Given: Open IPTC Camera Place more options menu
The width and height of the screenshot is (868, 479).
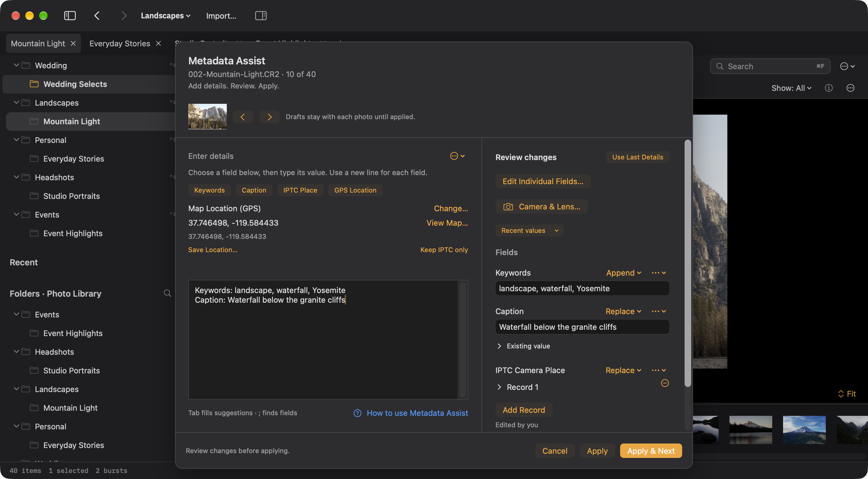Looking at the screenshot, I should pos(658,370).
